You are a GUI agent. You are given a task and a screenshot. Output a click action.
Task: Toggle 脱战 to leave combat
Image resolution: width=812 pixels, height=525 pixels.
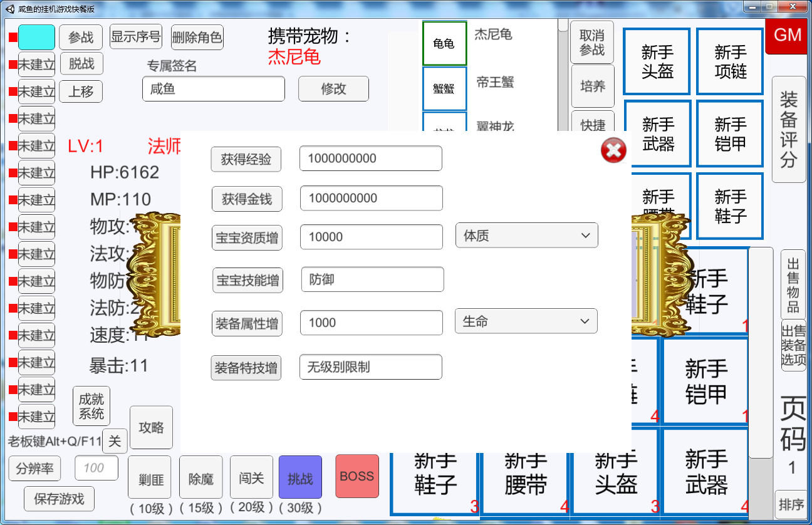pyautogui.click(x=81, y=63)
